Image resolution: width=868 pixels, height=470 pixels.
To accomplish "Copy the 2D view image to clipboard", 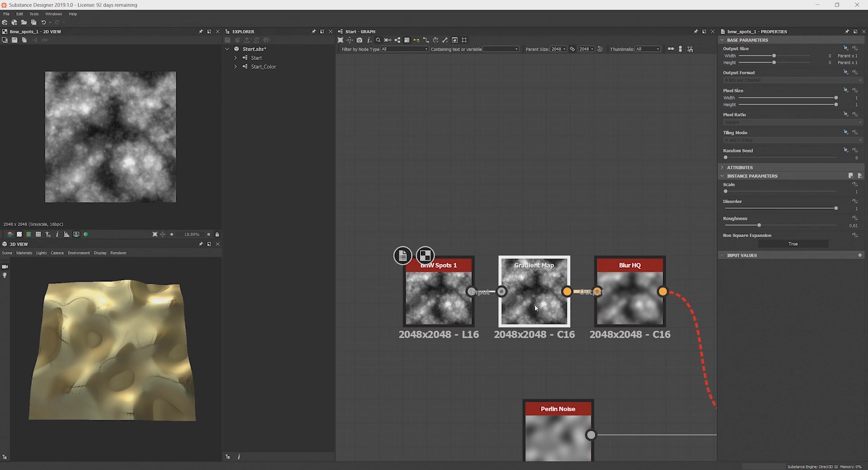I will pos(24,40).
